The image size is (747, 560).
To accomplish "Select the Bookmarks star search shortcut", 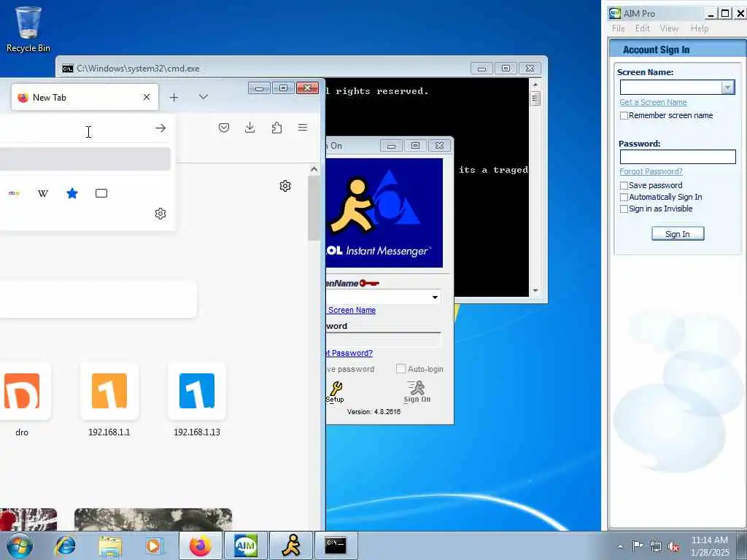I will coord(72,193).
